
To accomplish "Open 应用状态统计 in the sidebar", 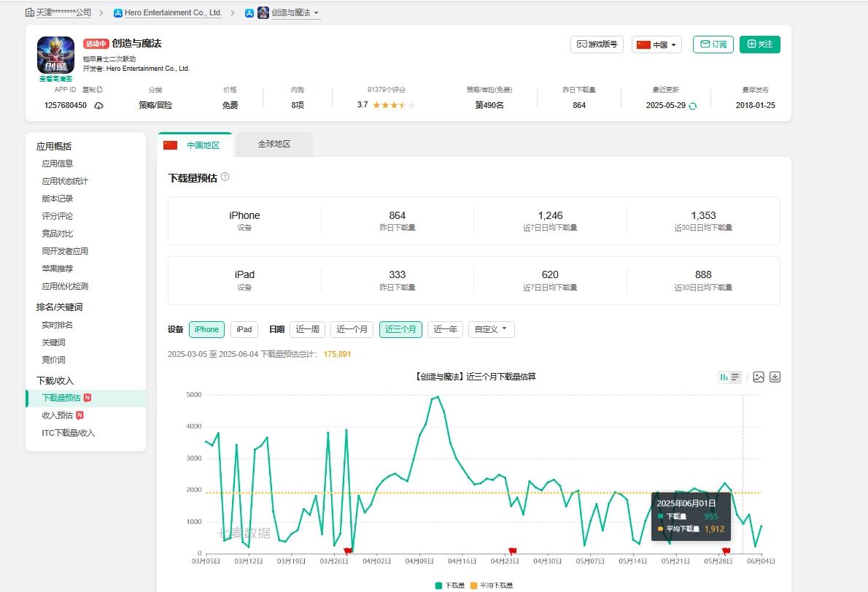I will point(65,181).
